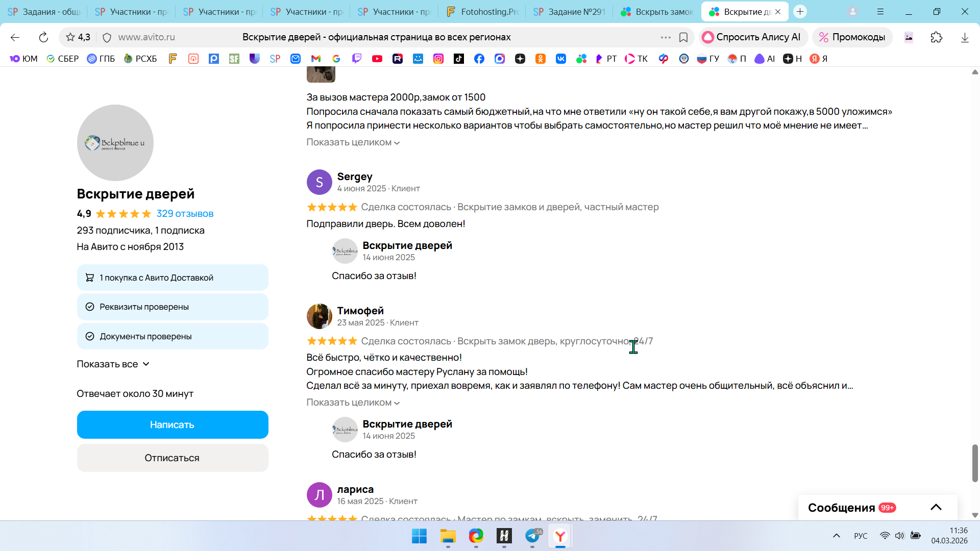Open the VK bookmark icon
Viewport: 980px width, 551px height.
click(561, 59)
